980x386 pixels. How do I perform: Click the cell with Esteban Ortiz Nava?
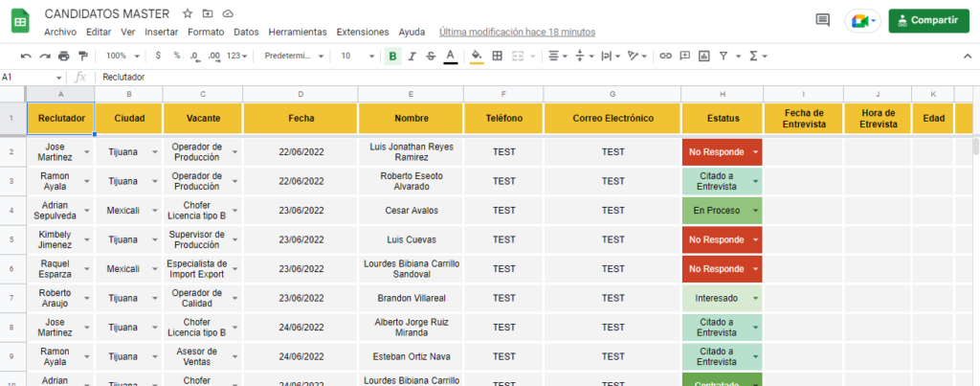[411, 356]
